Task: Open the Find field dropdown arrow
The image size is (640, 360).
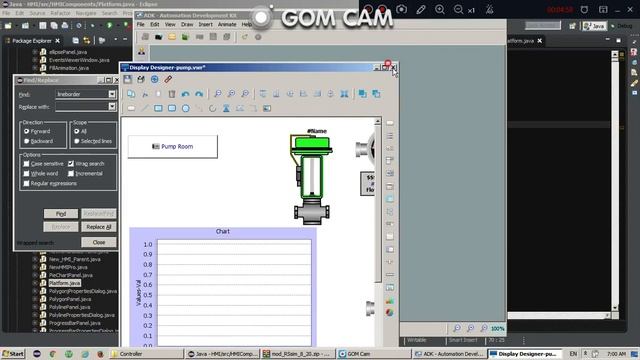Action: pos(112,94)
